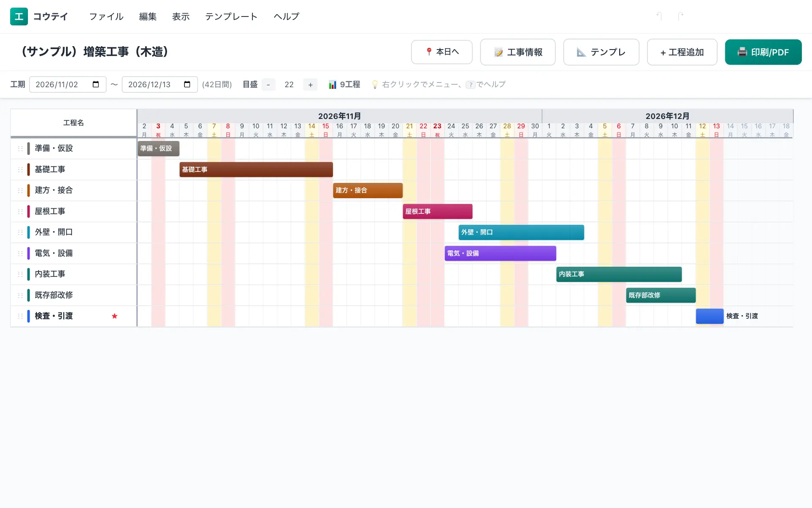This screenshot has height=508, width=812.
Task: Open the 表示 menu
Action: [181, 17]
